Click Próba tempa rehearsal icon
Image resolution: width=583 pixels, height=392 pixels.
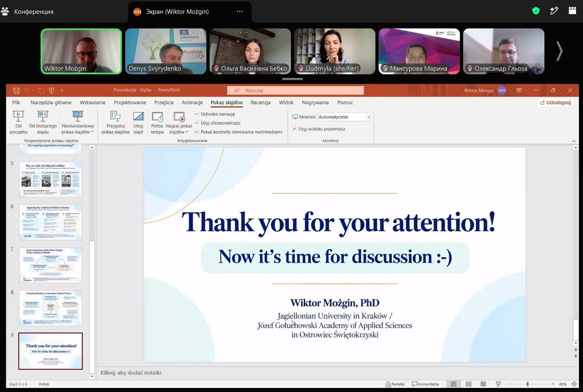(x=157, y=117)
